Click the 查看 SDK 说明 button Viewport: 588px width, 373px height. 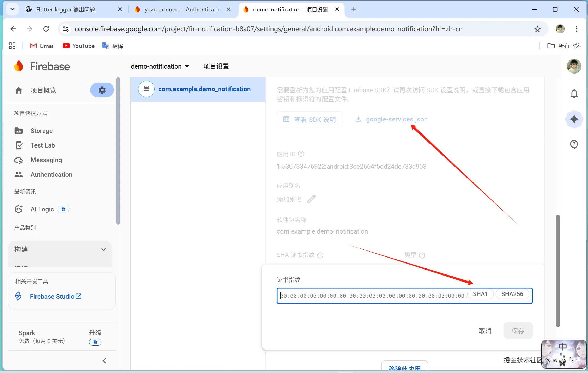(x=310, y=119)
